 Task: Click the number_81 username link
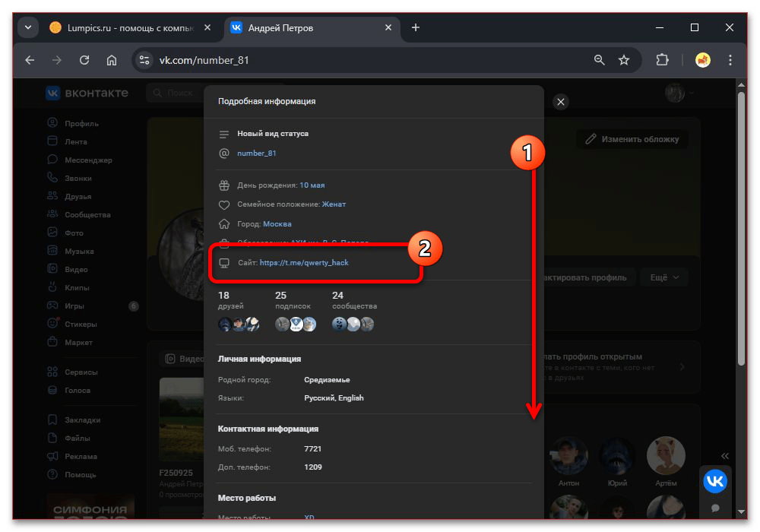(257, 153)
